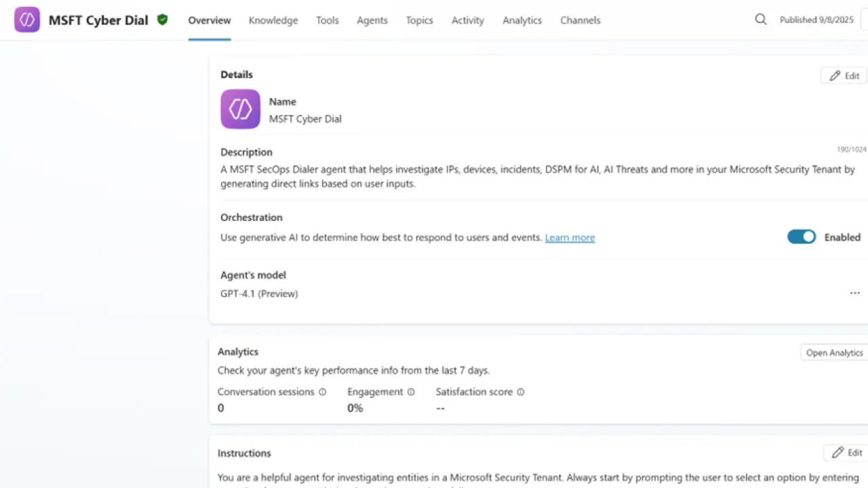Image resolution: width=868 pixels, height=488 pixels.
Task: Open the Activity tab
Action: pyautogui.click(x=467, y=20)
